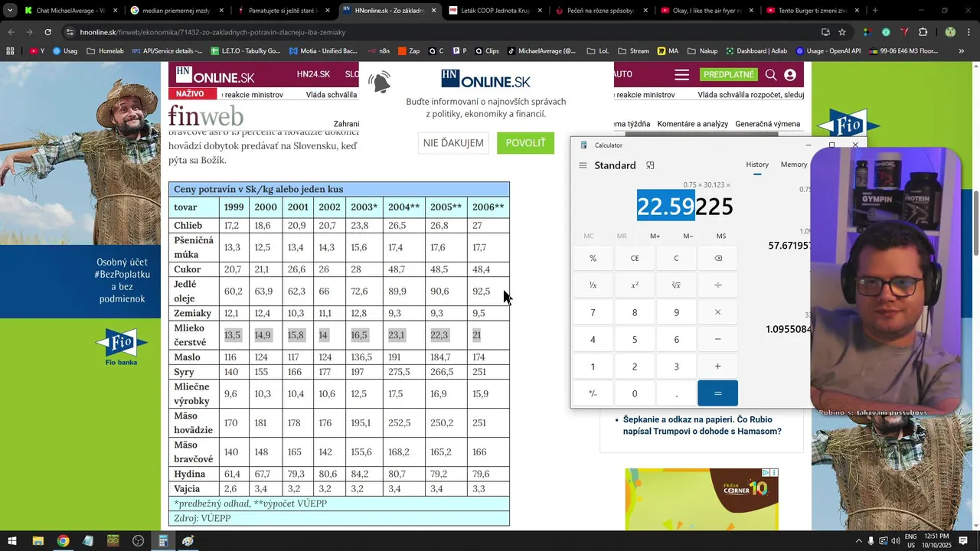Image resolution: width=980 pixels, height=551 pixels.
Task: Open the Usage - OpenAI API bookmark
Action: 828,51
